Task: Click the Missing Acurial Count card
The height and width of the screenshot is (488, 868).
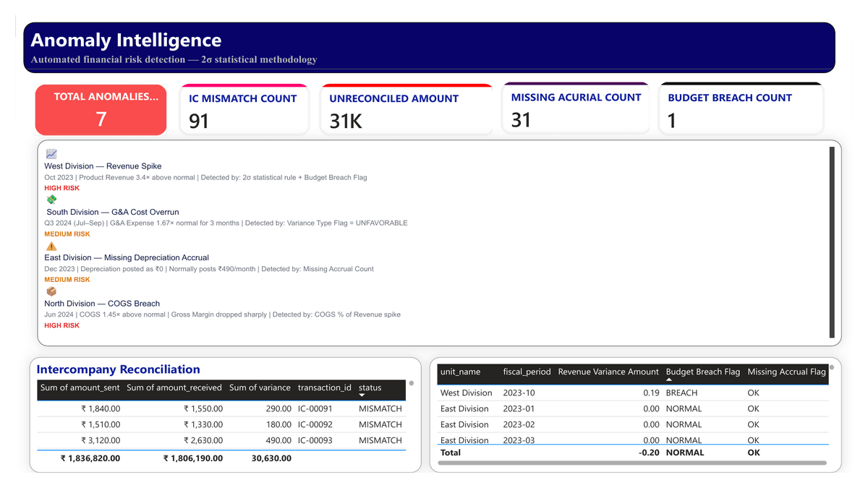Action: pyautogui.click(x=576, y=108)
